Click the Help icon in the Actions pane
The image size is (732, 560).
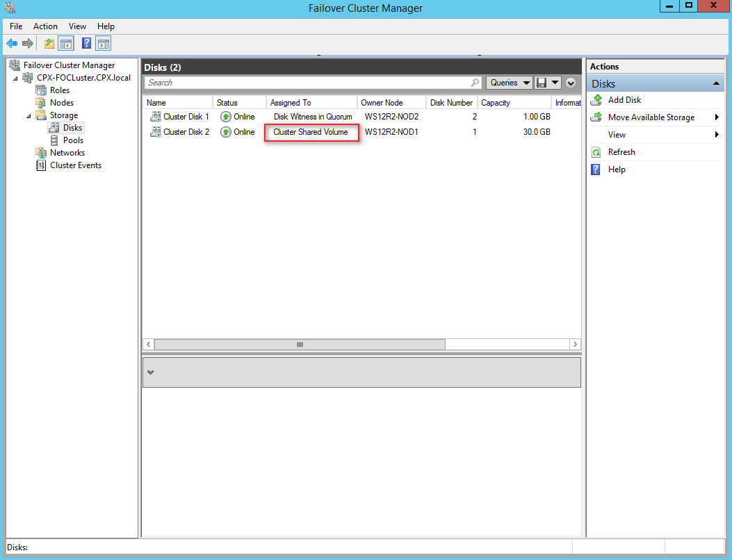(596, 170)
